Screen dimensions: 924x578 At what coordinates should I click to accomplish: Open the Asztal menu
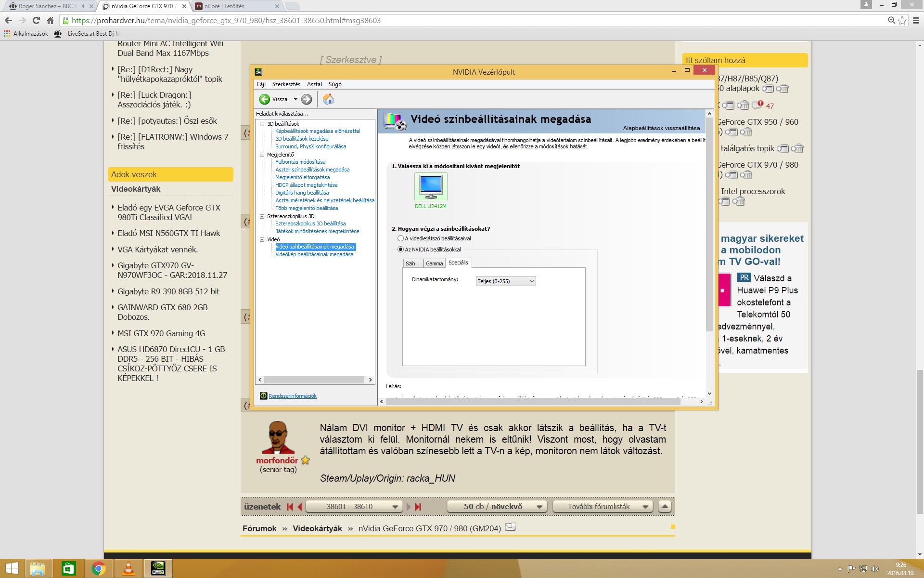(314, 84)
